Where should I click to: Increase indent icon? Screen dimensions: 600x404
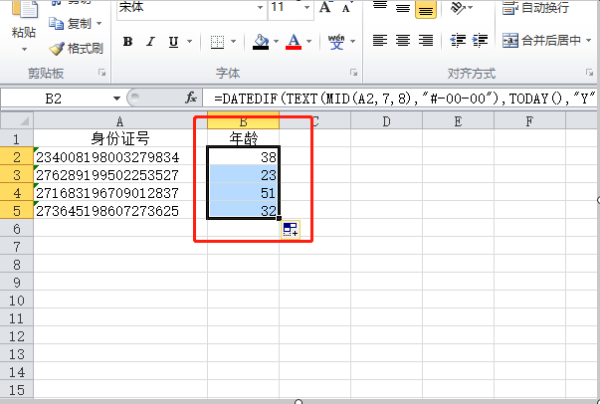[x=480, y=40]
